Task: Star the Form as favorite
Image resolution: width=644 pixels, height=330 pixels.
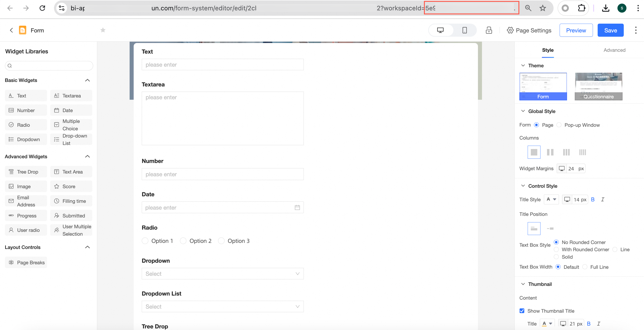Action: [103, 30]
